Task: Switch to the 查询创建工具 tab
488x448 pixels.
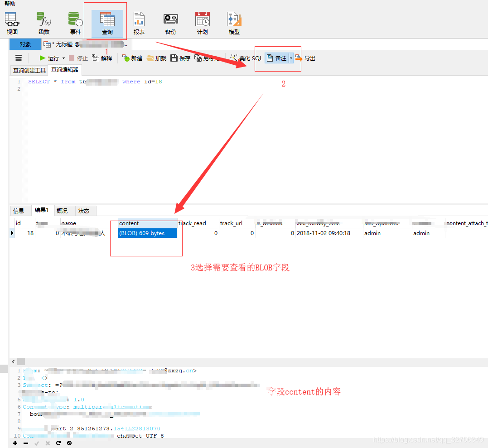Action: point(29,70)
